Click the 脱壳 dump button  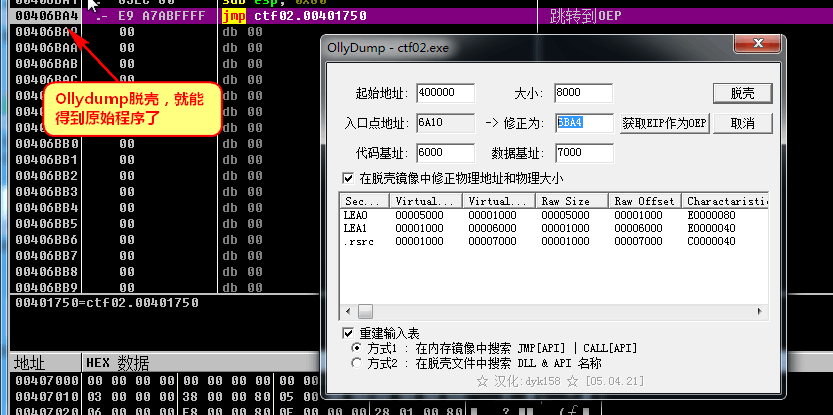tap(742, 94)
